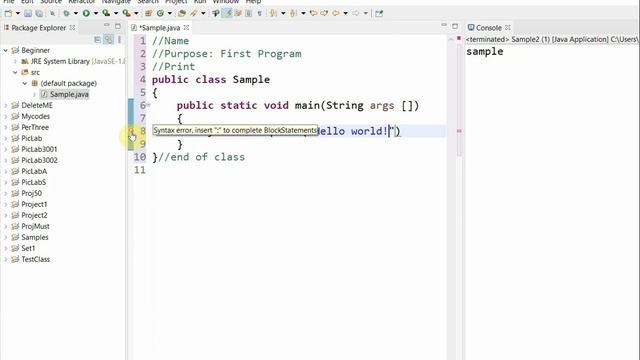The width and height of the screenshot is (640, 360).
Task: Click the '//end of class' comment
Action: pyautogui.click(x=201, y=157)
